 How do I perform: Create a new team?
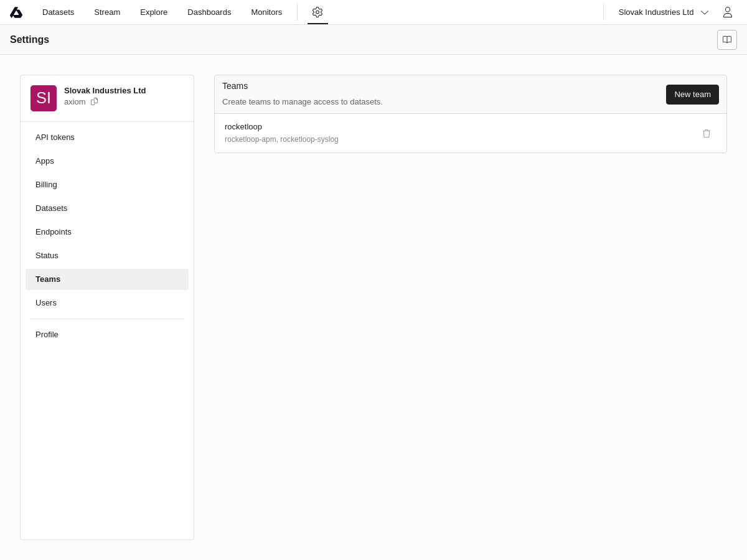[x=692, y=95]
